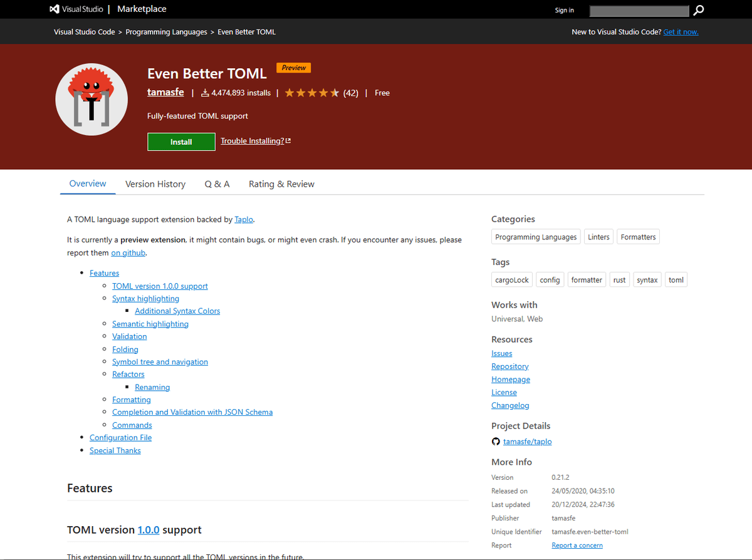Open the License resource link
752x560 pixels.
point(504,392)
